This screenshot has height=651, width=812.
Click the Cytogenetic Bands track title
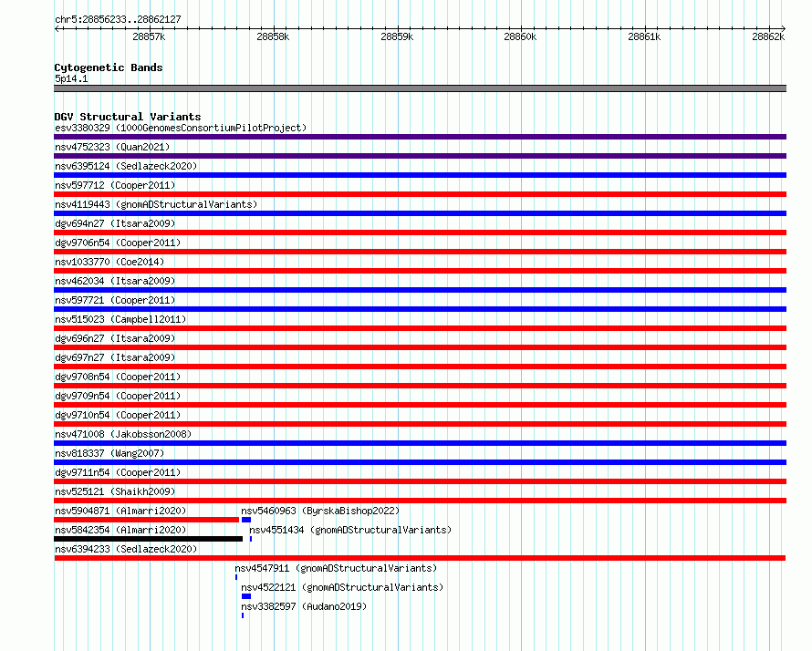click(109, 67)
